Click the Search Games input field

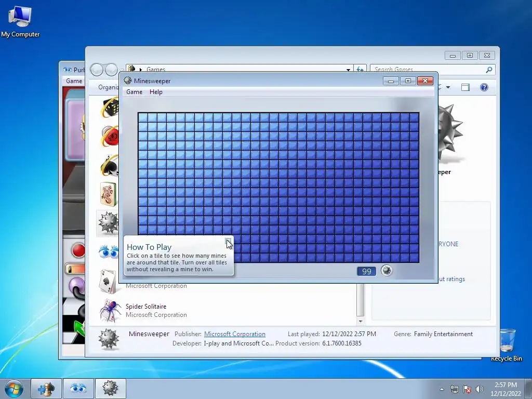point(433,69)
